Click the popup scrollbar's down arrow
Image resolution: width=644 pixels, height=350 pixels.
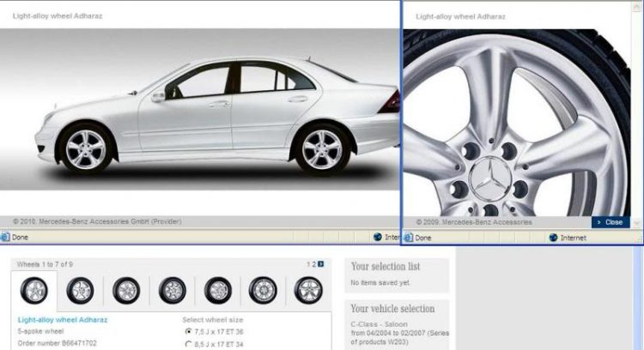(636, 223)
